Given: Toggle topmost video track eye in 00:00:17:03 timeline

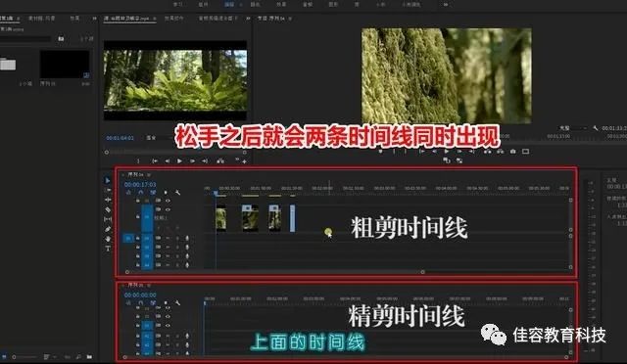Looking at the screenshot, I should click(168, 201).
